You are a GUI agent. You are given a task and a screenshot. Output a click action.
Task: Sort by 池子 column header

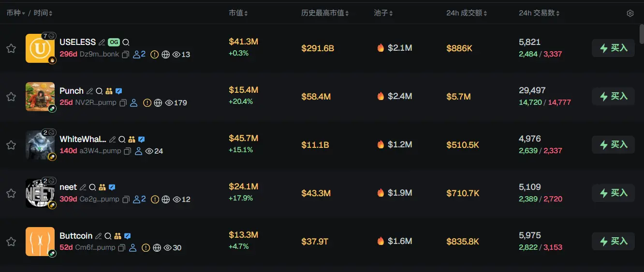[x=383, y=13]
